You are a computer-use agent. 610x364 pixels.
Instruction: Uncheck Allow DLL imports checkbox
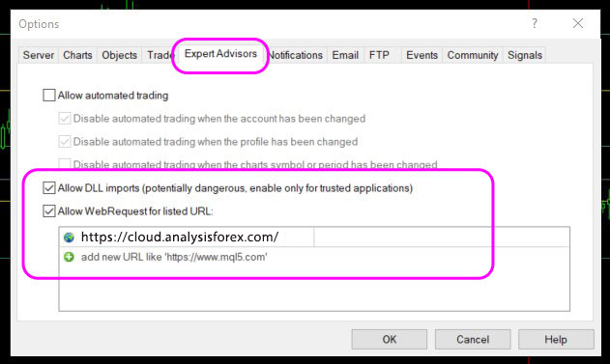tap(49, 188)
